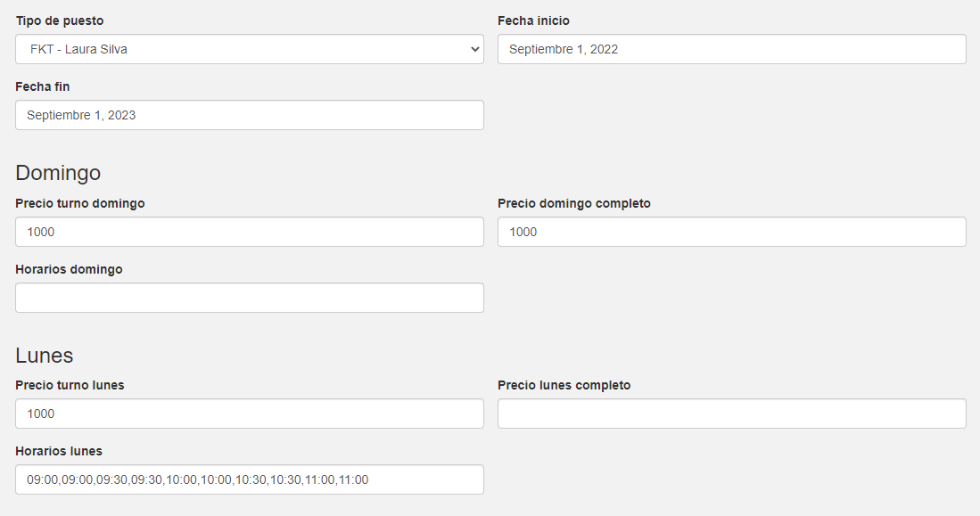Click the Lunes section heading
The height and width of the screenshot is (516, 980).
(x=45, y=356)
